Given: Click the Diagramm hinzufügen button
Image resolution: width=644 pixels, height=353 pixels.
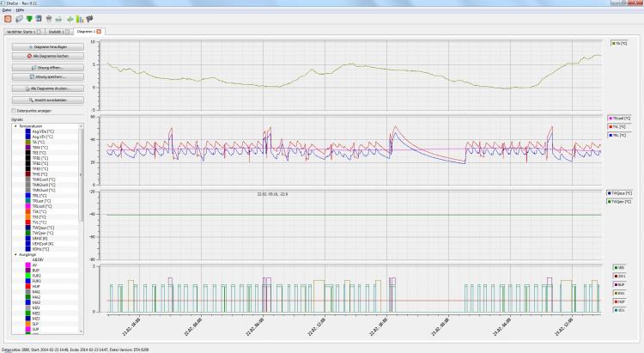Looking at the screenshot, I should click(x=47, y=47).
